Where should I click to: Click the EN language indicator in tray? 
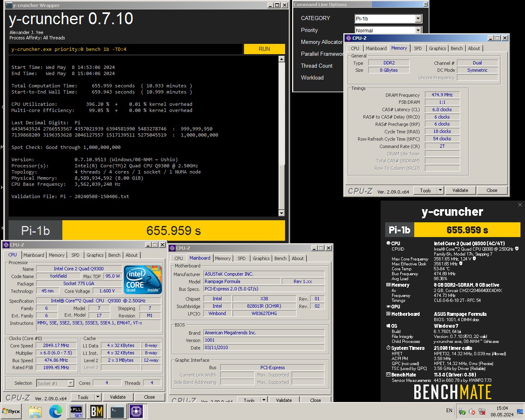click(x=449, y=411)
